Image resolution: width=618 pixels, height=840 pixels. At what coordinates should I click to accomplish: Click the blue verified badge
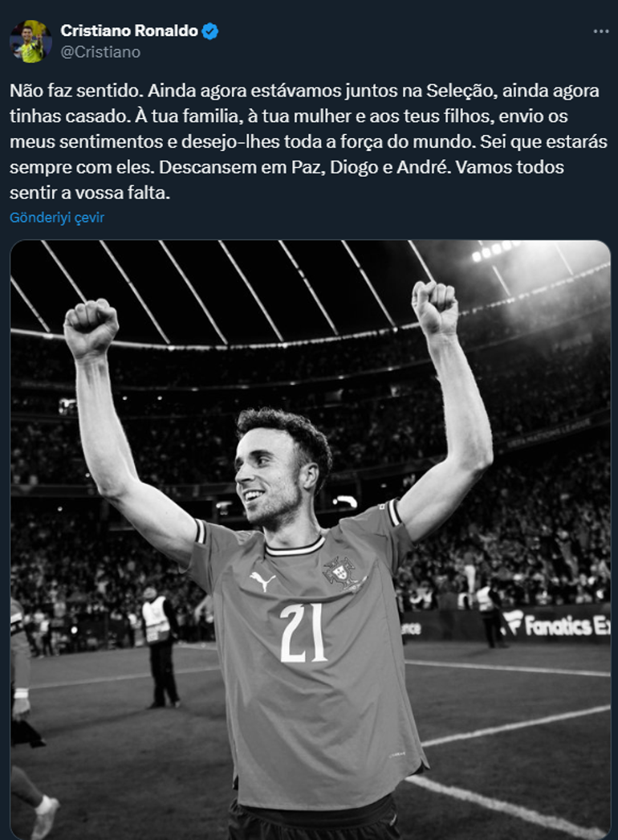click(x=210, y=31)
